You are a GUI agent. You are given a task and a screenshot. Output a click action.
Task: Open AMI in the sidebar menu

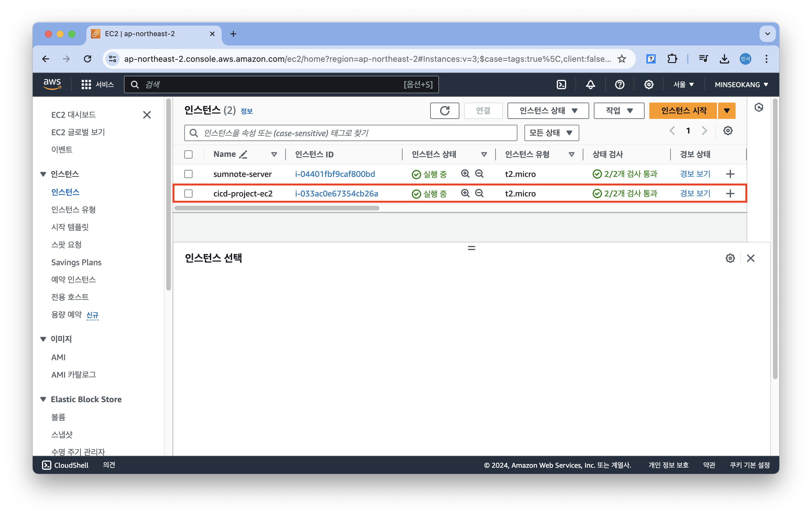tap(58, 357)
